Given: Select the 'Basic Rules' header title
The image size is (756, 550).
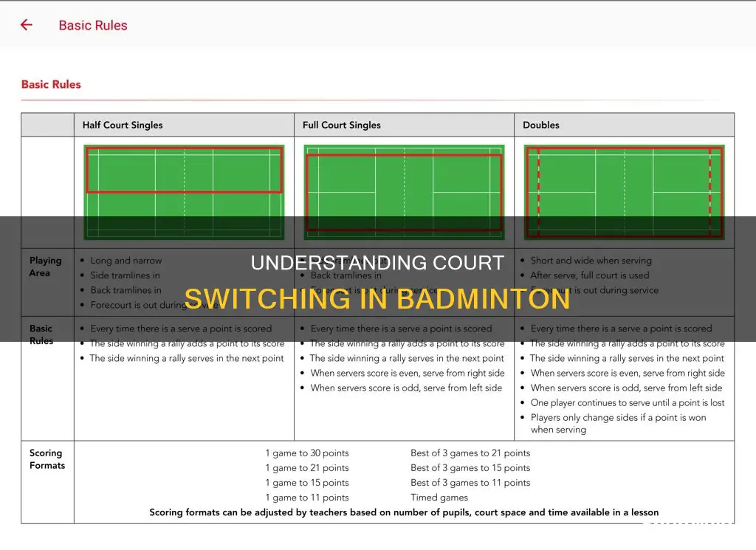Looking at the screenshot, I should click(93, 25).
